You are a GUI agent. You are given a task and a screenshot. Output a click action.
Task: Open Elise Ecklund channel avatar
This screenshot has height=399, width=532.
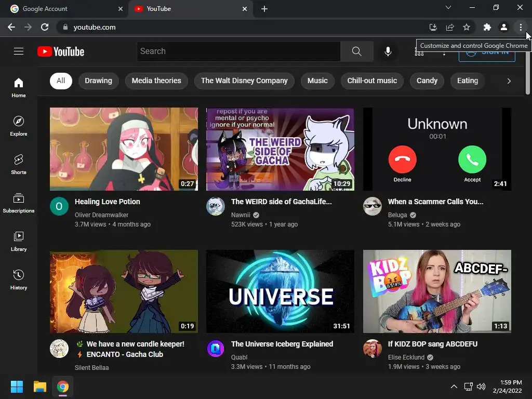pyautogui.click(x=372, y=349)
